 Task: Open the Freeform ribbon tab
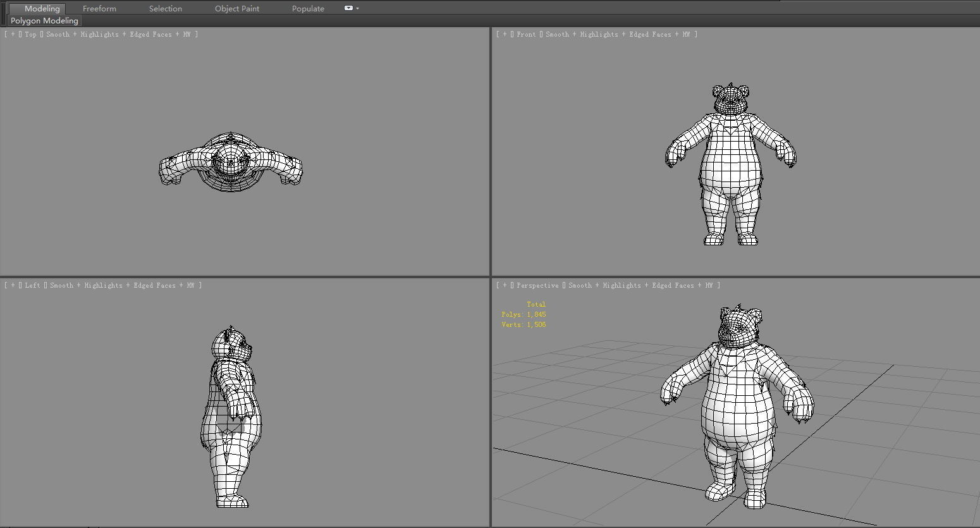tap(99, 9)
